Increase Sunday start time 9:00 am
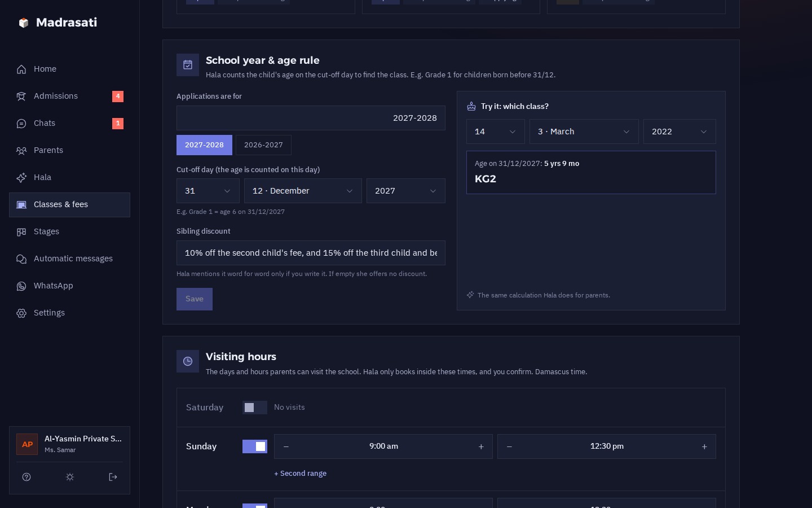Screen dimensions: 812x508 point(481,446)
